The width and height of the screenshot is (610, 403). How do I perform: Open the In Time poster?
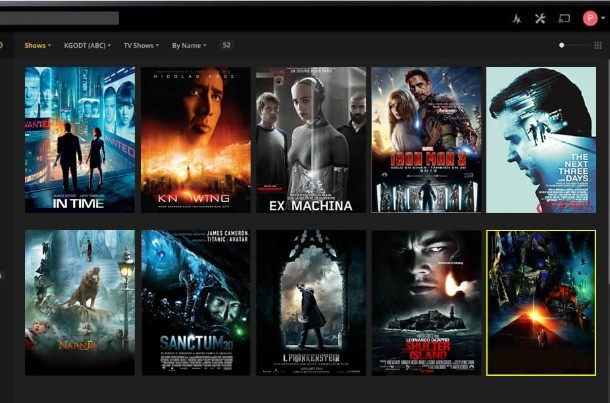tap(80, 140)
